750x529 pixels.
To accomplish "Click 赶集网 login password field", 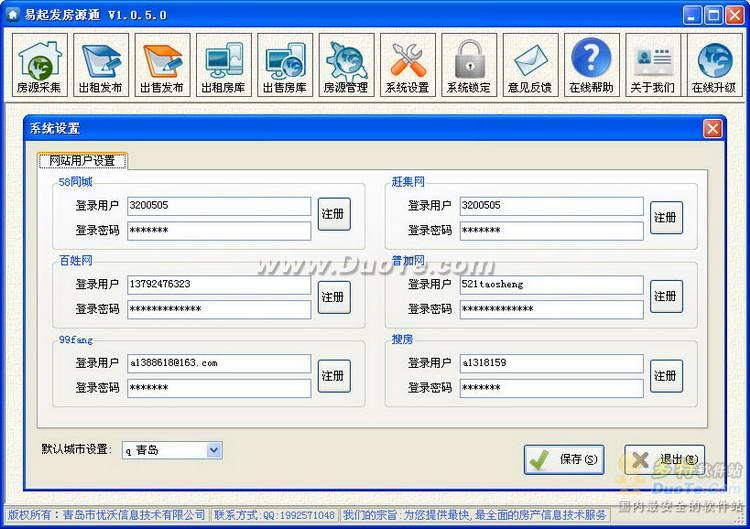I will 551,231.
